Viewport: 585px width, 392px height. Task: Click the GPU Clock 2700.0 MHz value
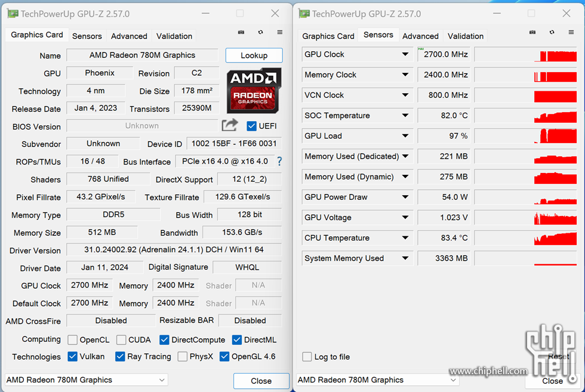[444, 54]
